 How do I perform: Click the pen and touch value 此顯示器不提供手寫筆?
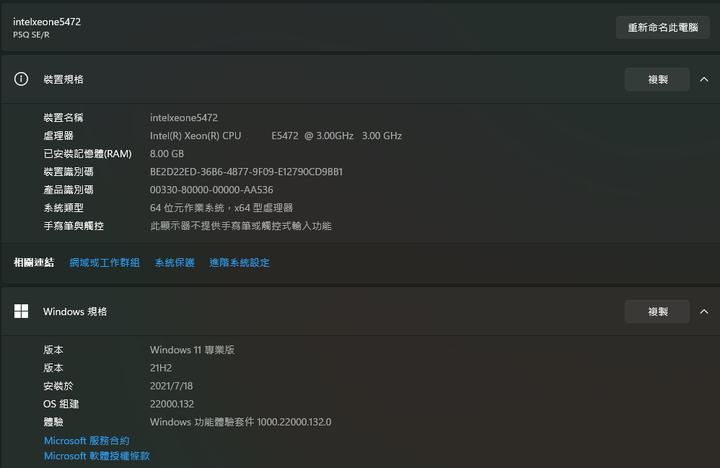point(241,226)
